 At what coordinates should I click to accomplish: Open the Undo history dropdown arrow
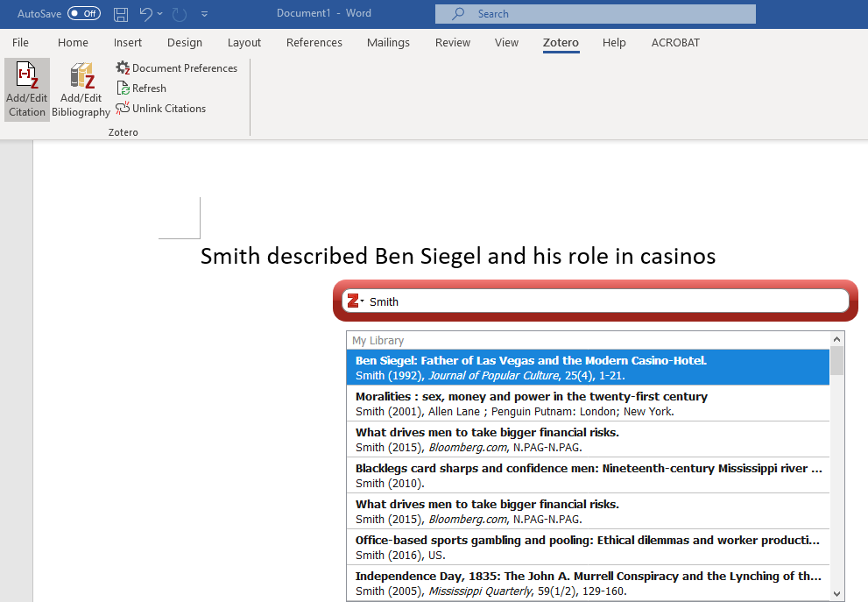[160, 14]
